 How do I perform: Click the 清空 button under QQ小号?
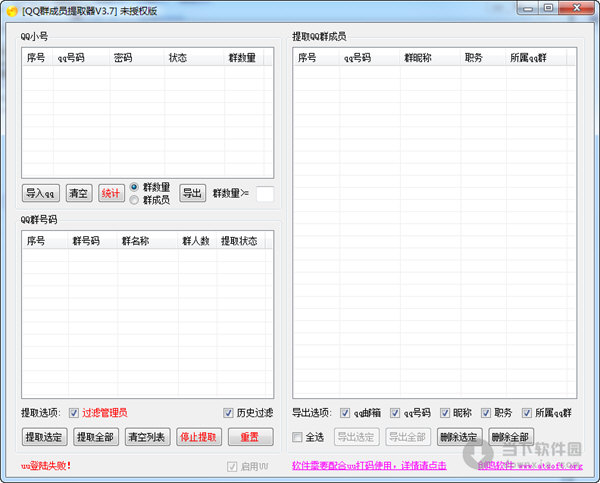[79, 193]
